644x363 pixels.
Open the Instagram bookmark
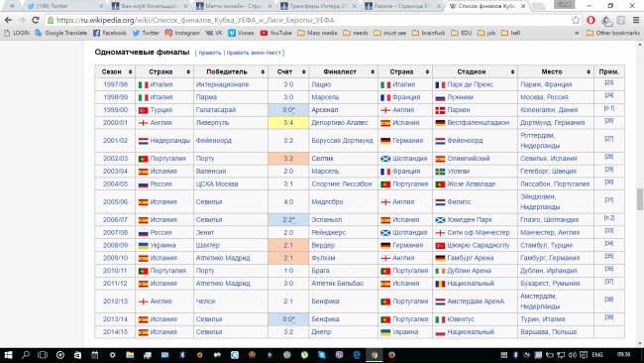pyautogui.click(x=182, y=33)
